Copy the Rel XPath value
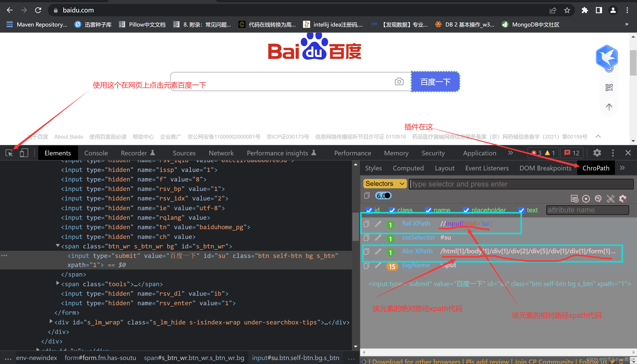 coord(366,224)
